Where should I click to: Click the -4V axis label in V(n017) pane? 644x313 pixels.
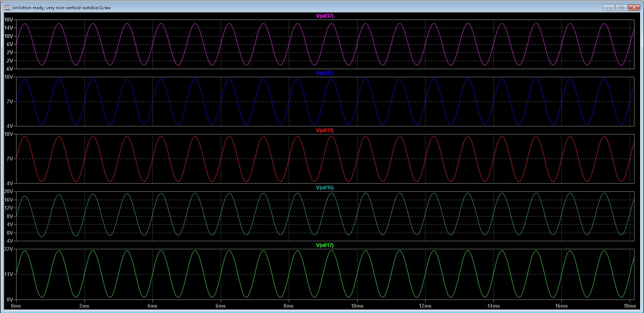point(9,126)
